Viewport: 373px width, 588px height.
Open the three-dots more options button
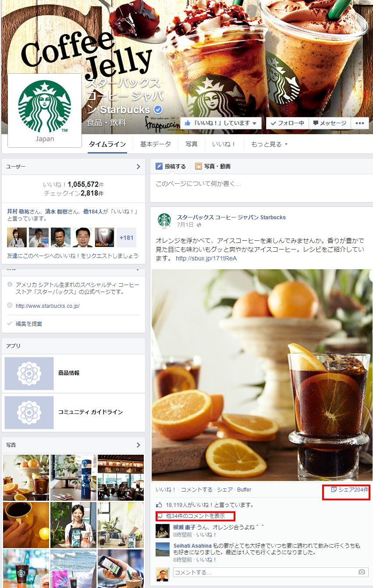coord(360,123)
